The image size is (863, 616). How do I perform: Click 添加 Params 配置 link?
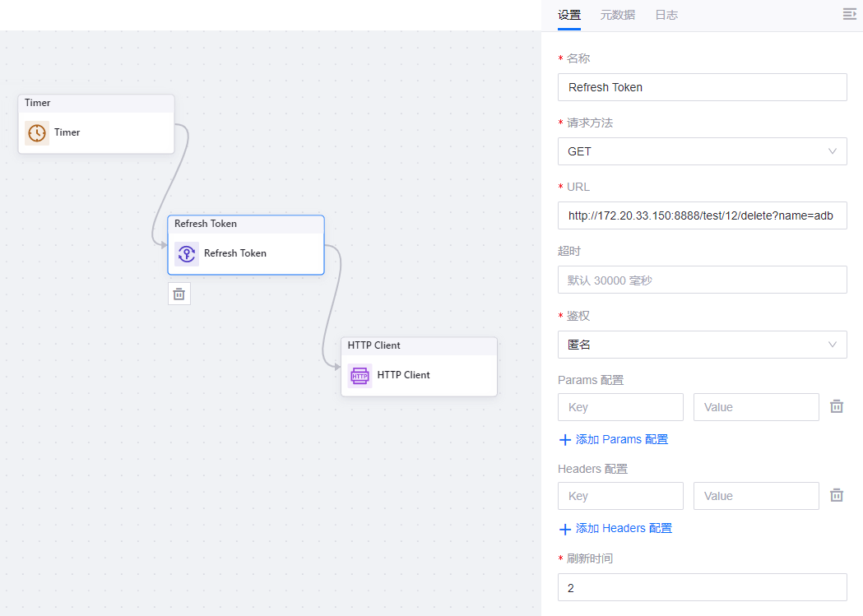coord(622,439)
